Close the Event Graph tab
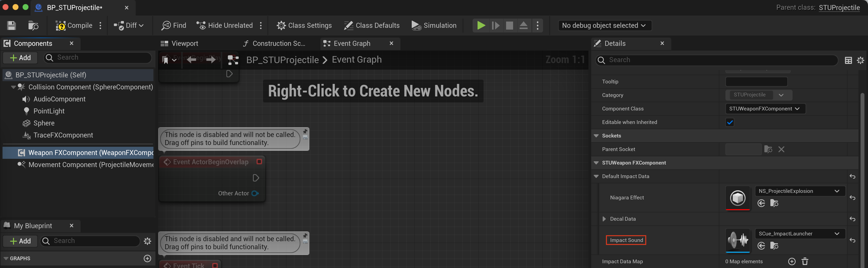This screenshot has width=868, height=268. (391, 44)
